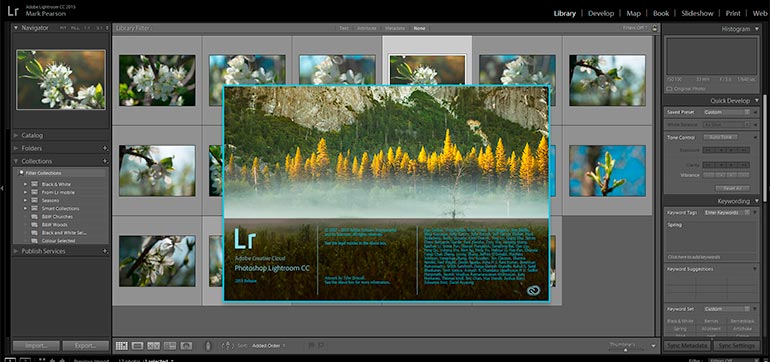Select FIT zoom in Navigator
This screenshot has width=770, height=362.
(x=63, y=28)
